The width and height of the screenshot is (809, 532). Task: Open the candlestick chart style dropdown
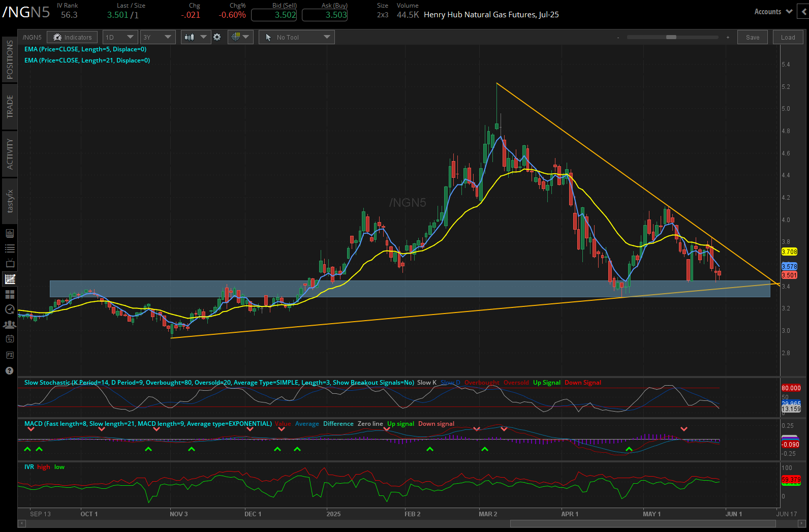[x=196, y=37]
